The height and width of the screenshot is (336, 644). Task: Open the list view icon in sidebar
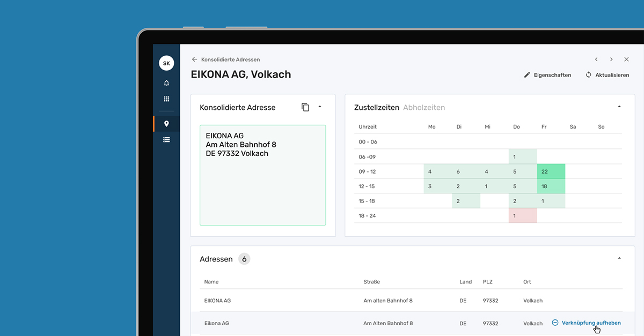point(166,139)
